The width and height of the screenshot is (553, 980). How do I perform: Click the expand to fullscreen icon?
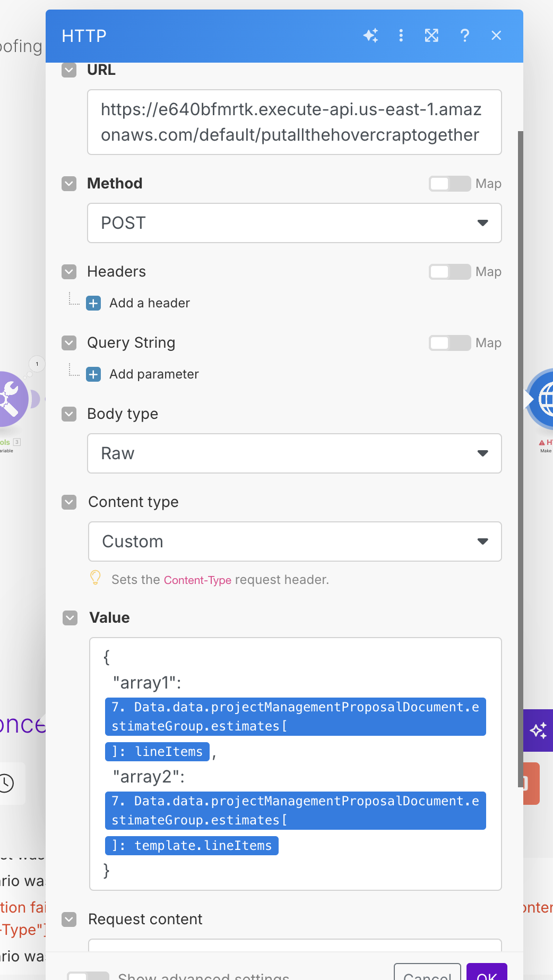click(431, 36)
